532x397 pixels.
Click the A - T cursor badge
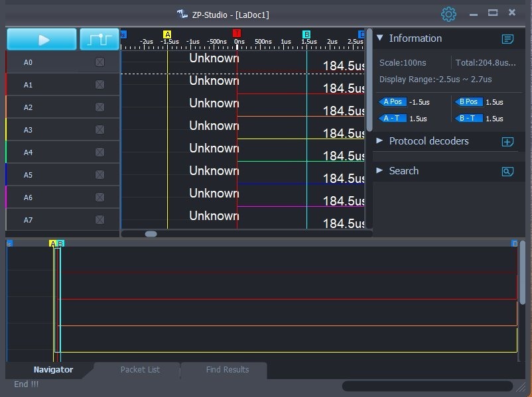(392, 119)
